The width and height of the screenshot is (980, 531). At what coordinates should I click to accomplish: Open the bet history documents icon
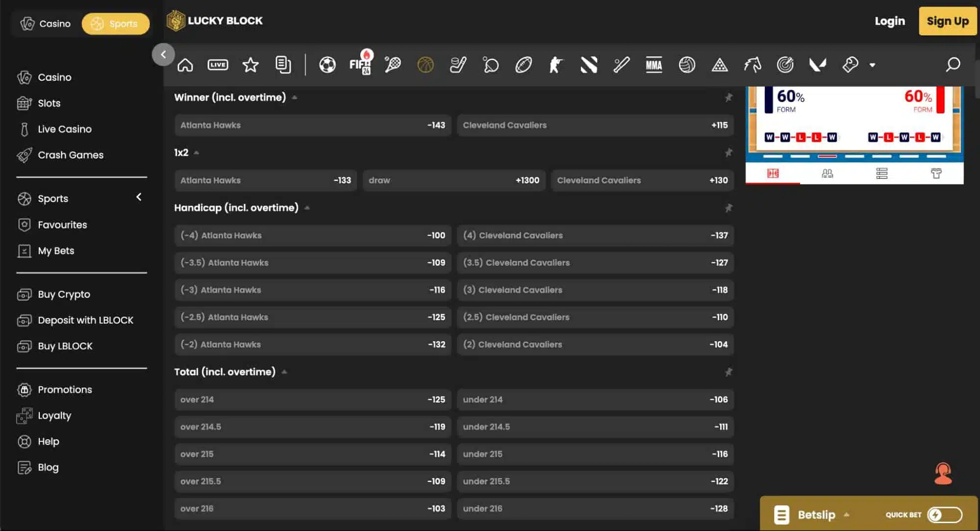[x=283, y=65]
